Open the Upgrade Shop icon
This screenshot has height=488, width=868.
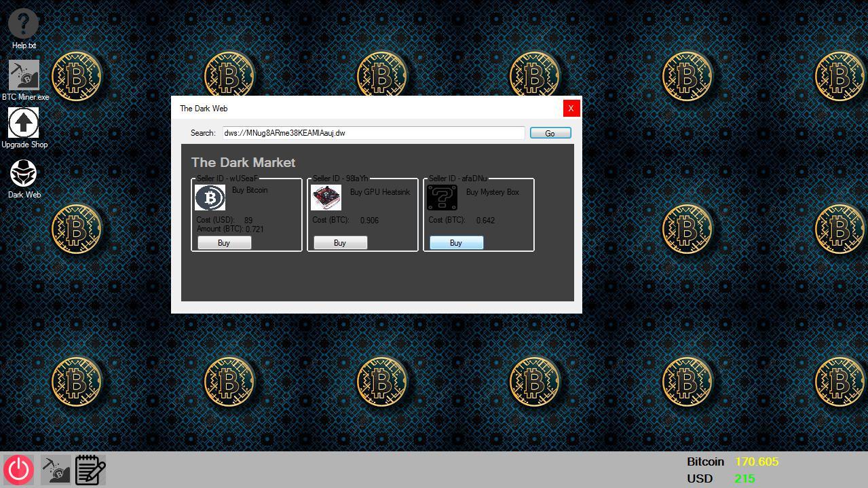point(24,123)
